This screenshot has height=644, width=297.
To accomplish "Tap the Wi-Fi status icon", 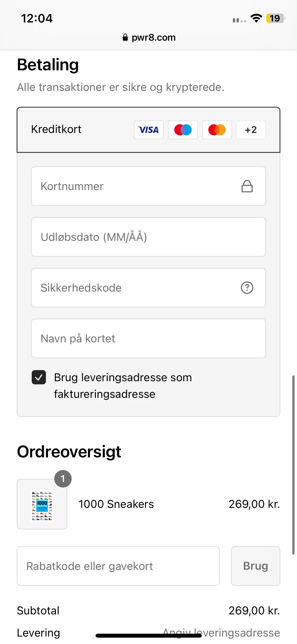I will pos(256,18).
